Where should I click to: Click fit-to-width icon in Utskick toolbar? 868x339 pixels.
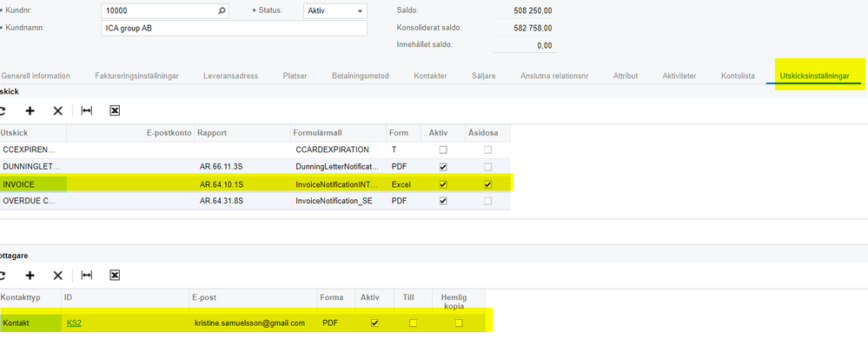point(86,110)
